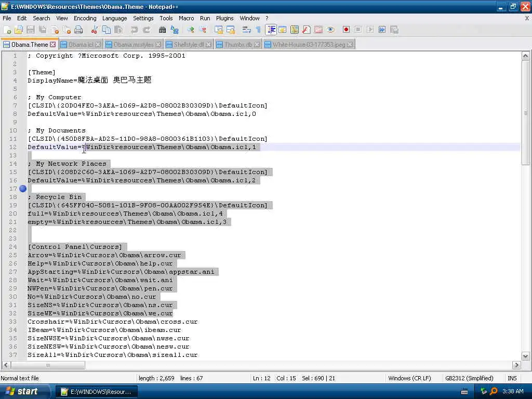The image size is (532, 399).
Task: Click the Copy toolbar icon
Action: 106,30
